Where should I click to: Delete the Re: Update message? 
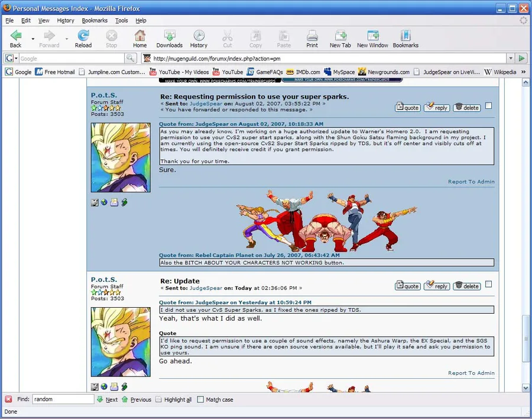click(467, 286)
